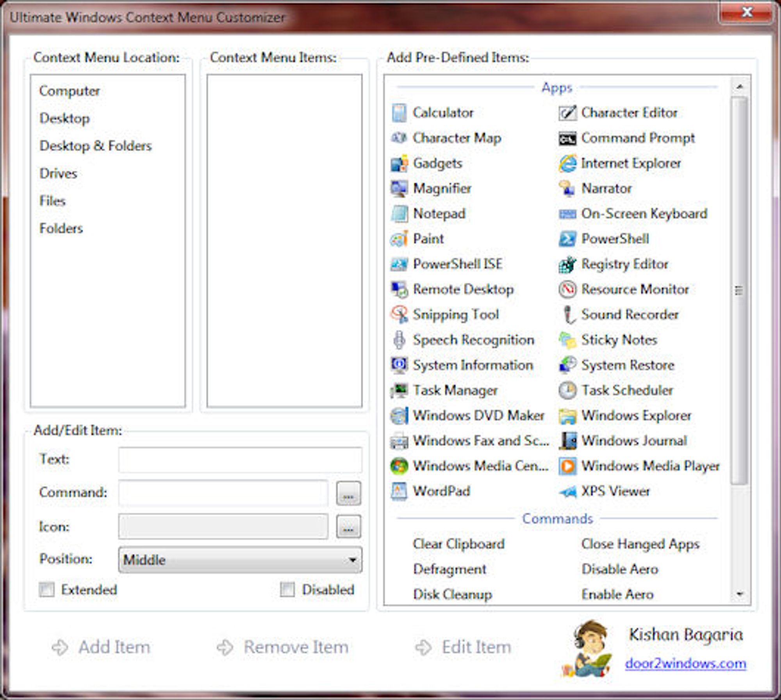781x700 pixels.
Task: Click the Edit Item button
Action: tap(463, 647)
